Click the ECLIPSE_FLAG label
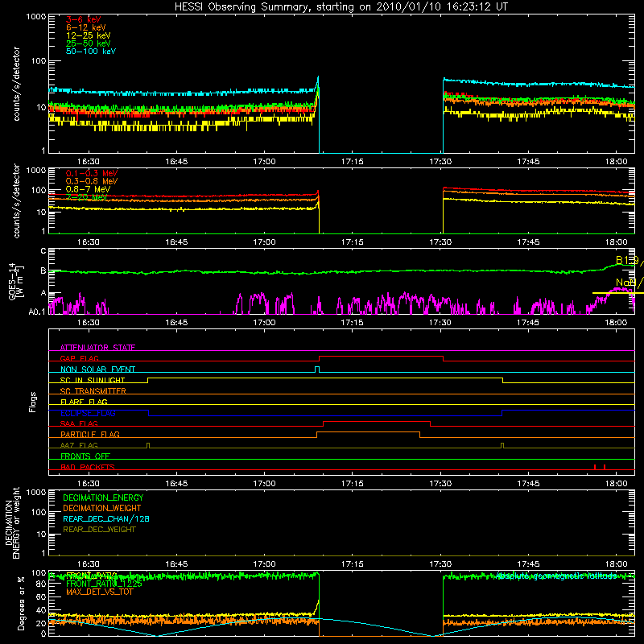Image resolution: width=644 pixels, height=644 pixels. click(88, 413)
